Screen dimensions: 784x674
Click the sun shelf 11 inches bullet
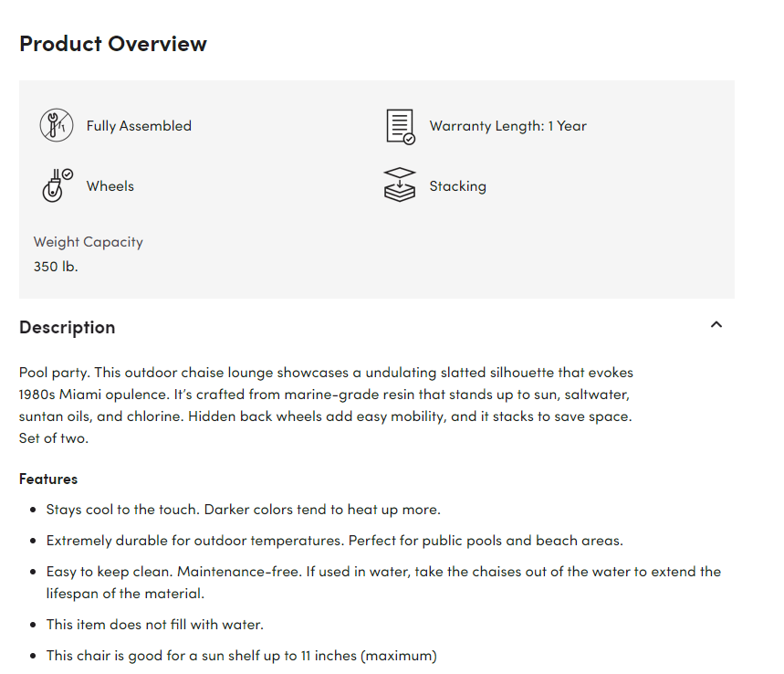pyautogui.click(x=242, y=656)
